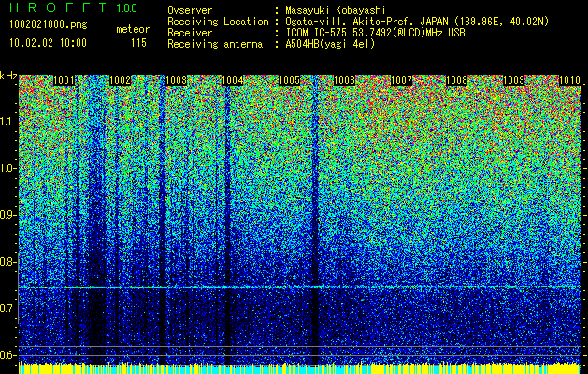This screenshot has width=588, height=374.
Task: Click the HROFFT 1.00 title text
Action: tap(74, 7)
